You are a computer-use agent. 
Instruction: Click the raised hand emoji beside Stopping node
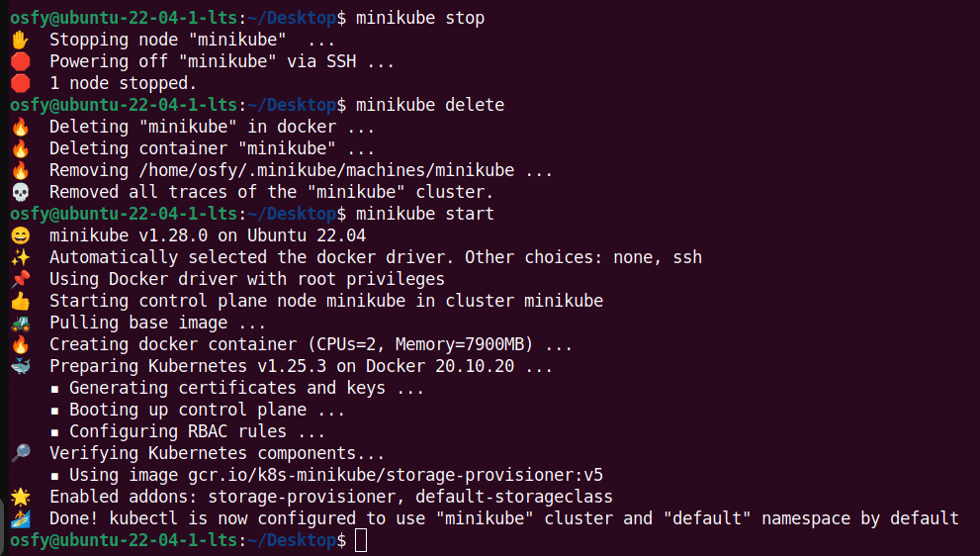pos(19,40)
